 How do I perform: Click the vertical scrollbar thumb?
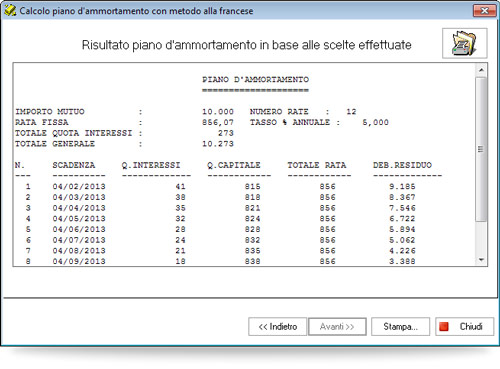coord(481,149)
